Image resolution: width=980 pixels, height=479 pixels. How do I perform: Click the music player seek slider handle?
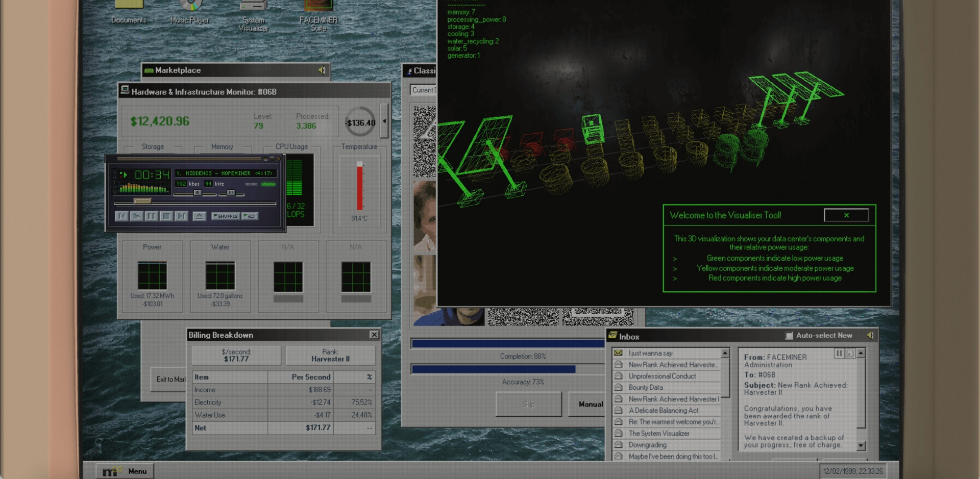(142, 201)
